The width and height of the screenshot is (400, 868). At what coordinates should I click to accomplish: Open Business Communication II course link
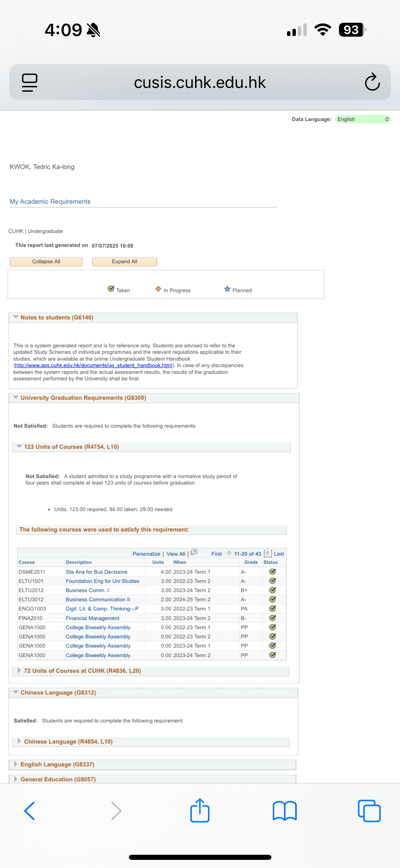coord(98,599)
